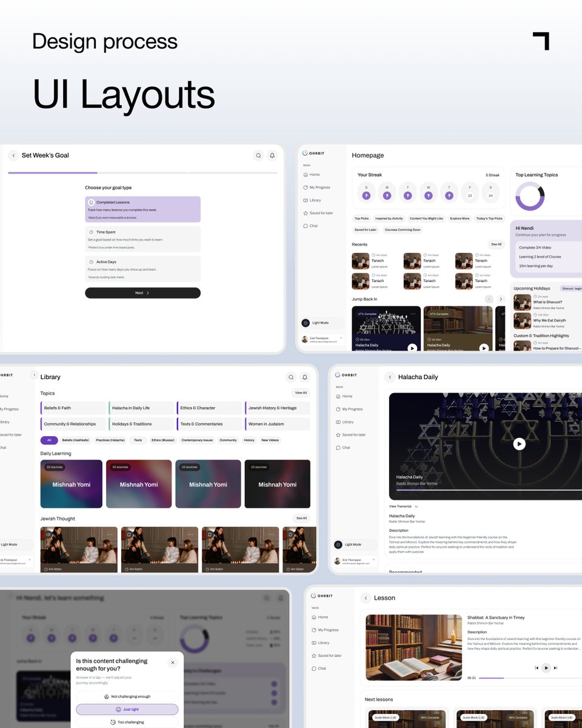Open notifications bell on Set Week's Goal screen
Image resolution: width=582 pixels, height=728 pixels.
(x=272, y=155)
